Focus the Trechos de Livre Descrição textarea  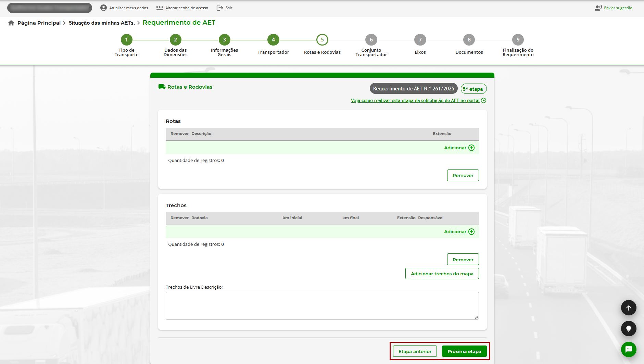tap(322, 306)
